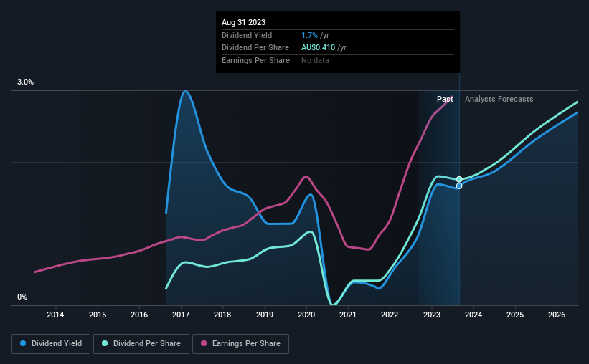Click the 2017 x-axis label
Image resolution: width=589 pixels, height=364 pixels.
pyautogui.click(x=181, y=315)
